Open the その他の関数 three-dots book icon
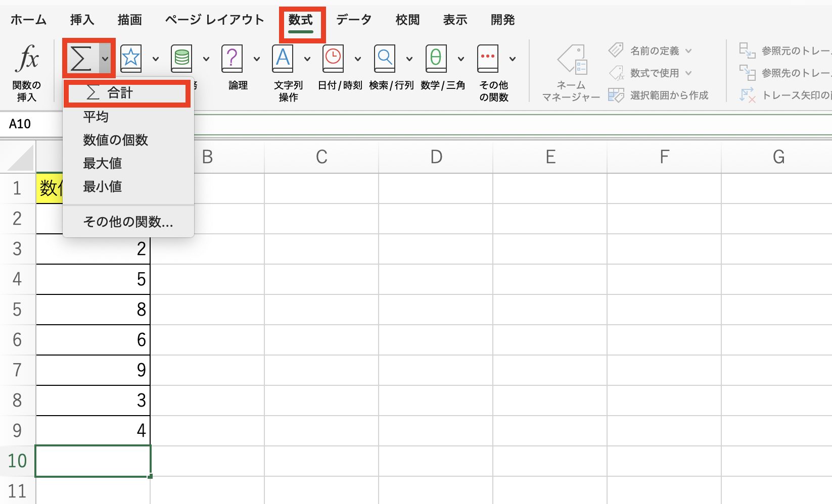Viewport: 832px width, 504px height. [x=488, y=59]
